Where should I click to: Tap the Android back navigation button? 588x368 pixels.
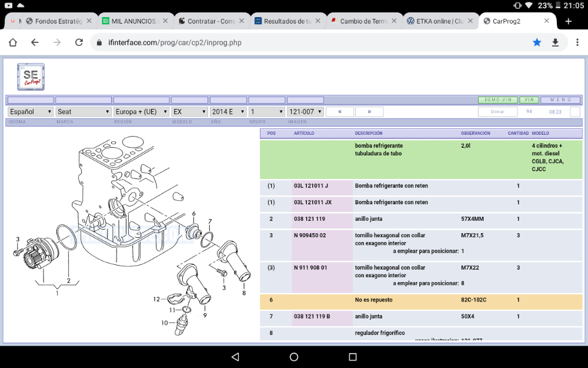click(235, 357)
